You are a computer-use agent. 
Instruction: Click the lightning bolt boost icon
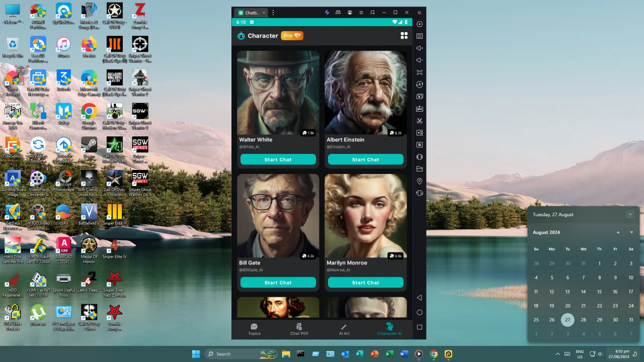327,13
